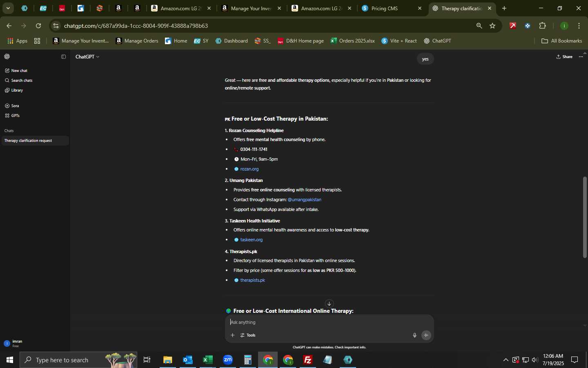Image resolution: width=588 pixels, height=368 pixels.
Task: Open Orders 2025.xlsx bookmark
Action: (353, 41)
